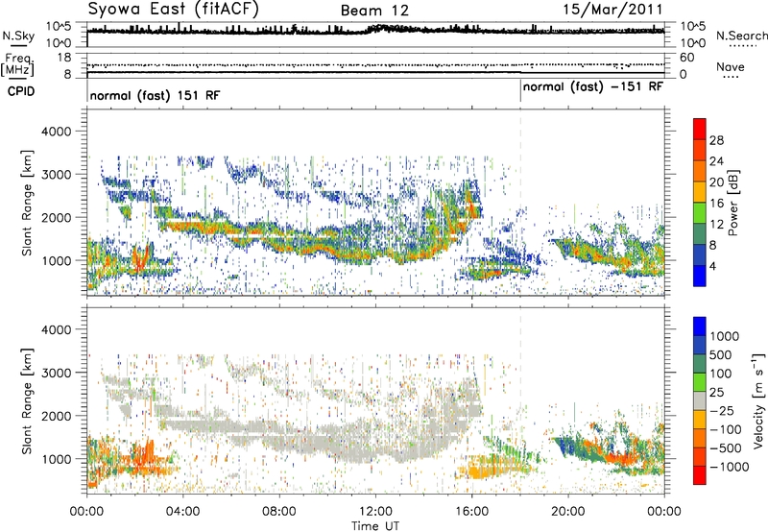Click the '3000' tick in velocity panel
This screenshot has width=768, height=532.
(57, 373)
